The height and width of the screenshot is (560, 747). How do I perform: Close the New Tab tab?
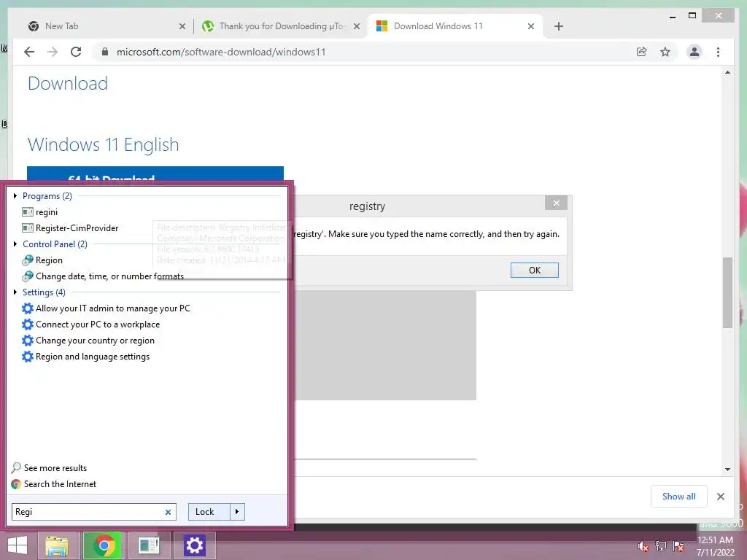click(x=182, y=26)
